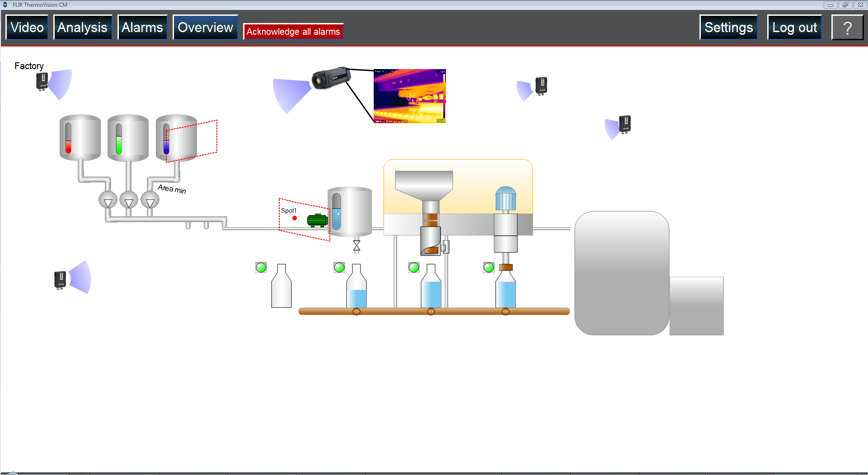The width and height of the screenshot is (868, 475).
Task: Open the Alarms page
Action: (x=142, y=27)
